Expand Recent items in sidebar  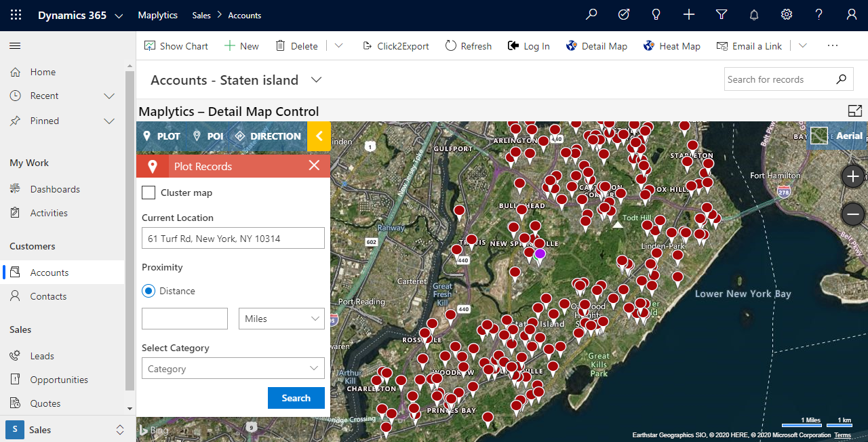[109, 96]
